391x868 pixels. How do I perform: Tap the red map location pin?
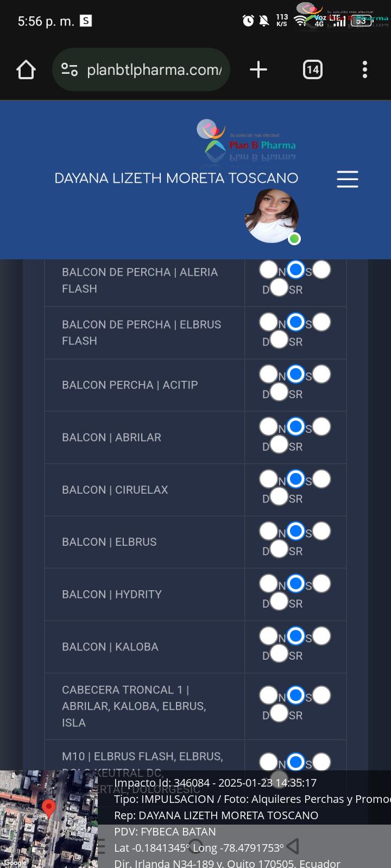tap(49, 808)
